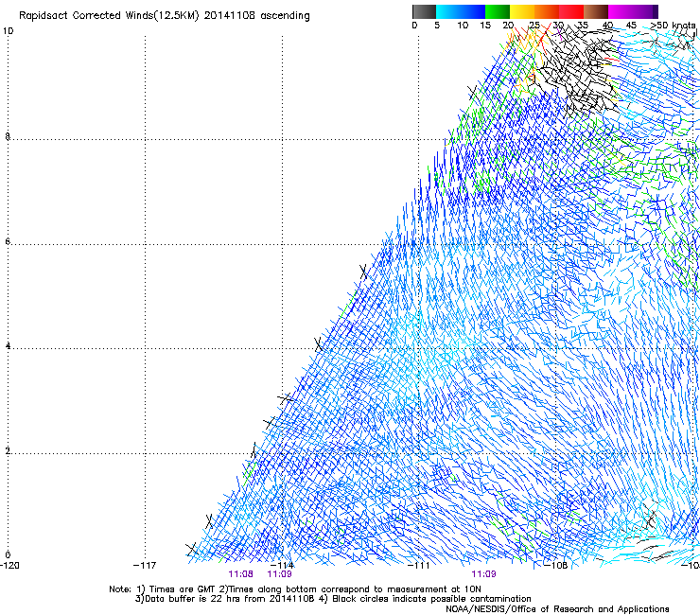Click the brown 35-40 knots legend swatch
Viewport: 700px width, 615px height.
(596, 11)
